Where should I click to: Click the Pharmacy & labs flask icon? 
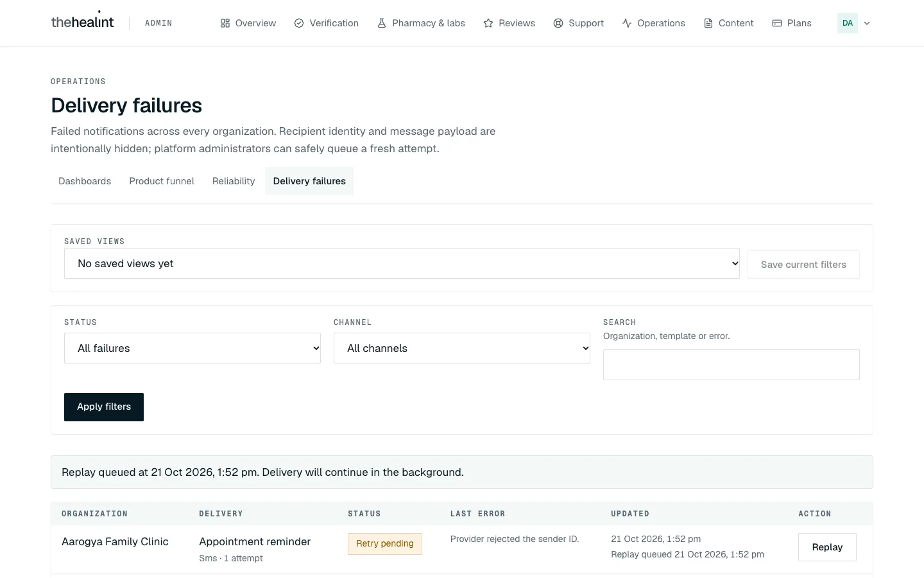point(382,23)
